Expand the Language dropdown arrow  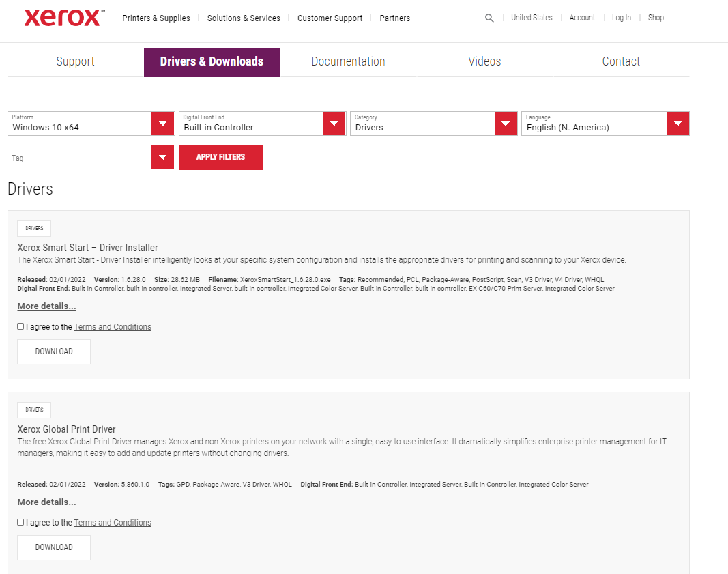point(678,124)
